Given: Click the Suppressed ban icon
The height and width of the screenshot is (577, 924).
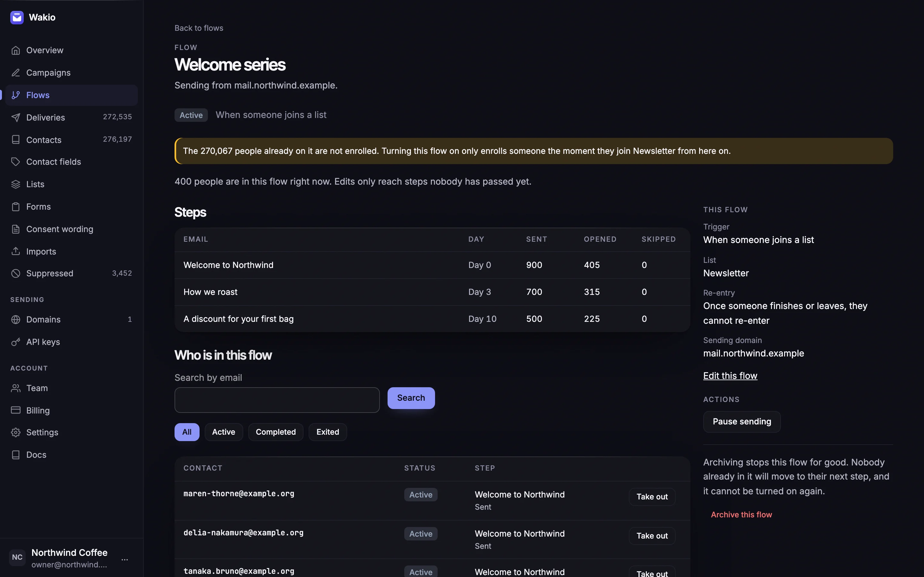Looking at the screenshot, I should tap(16, 273).
